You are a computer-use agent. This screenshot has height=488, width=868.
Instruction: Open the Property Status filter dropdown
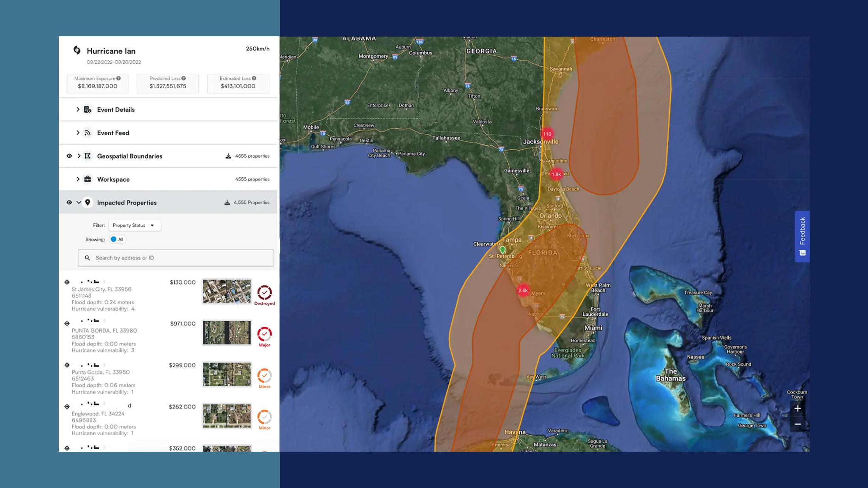tap(134, 225)
